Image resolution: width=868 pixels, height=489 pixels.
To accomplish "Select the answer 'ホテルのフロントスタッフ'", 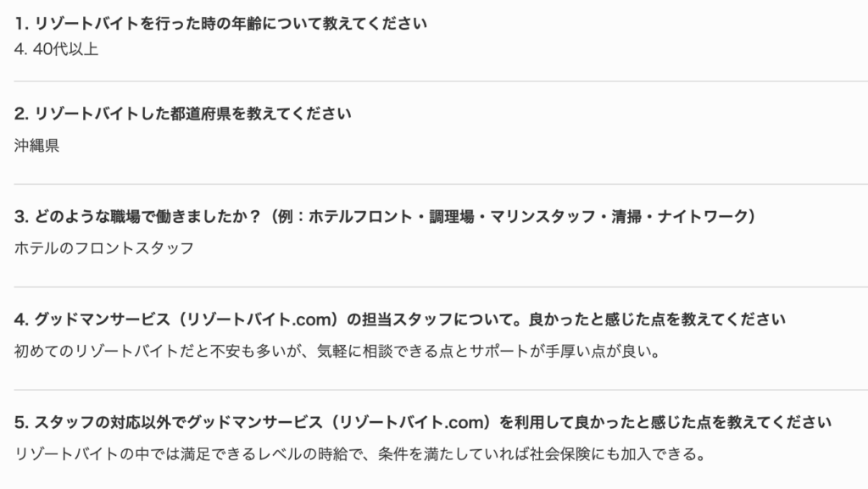I will pos(104,247).
